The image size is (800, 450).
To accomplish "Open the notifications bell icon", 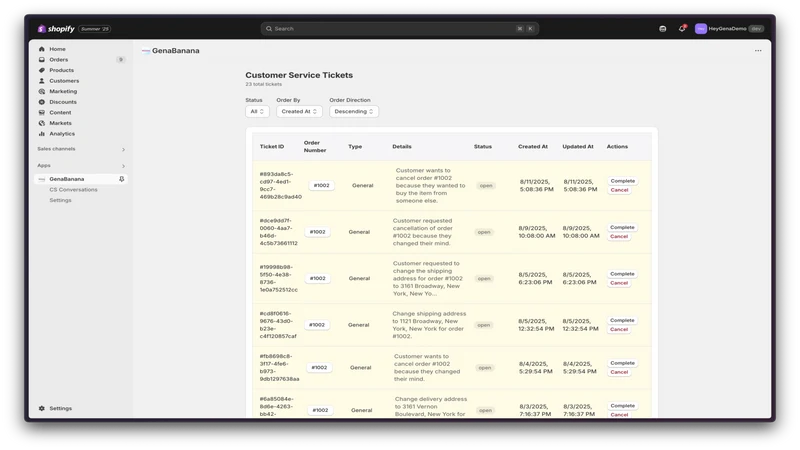I will click(682, 29).
